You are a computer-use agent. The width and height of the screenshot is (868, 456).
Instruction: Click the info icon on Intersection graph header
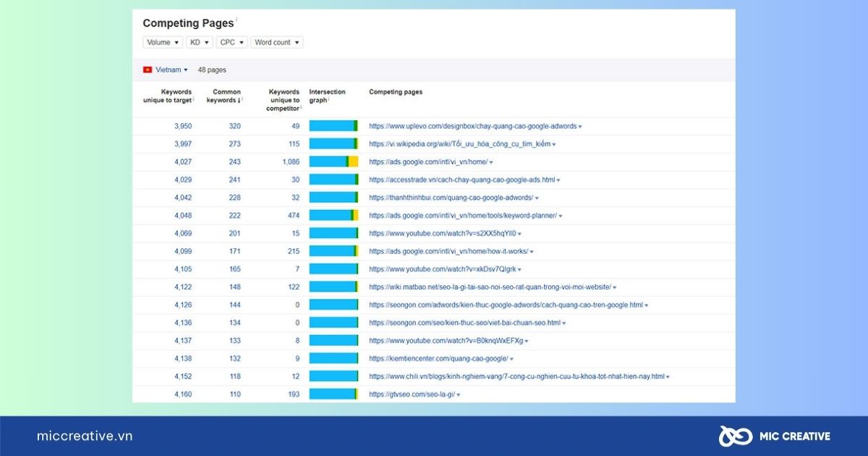pyautogui.click(x=329, y=99)
